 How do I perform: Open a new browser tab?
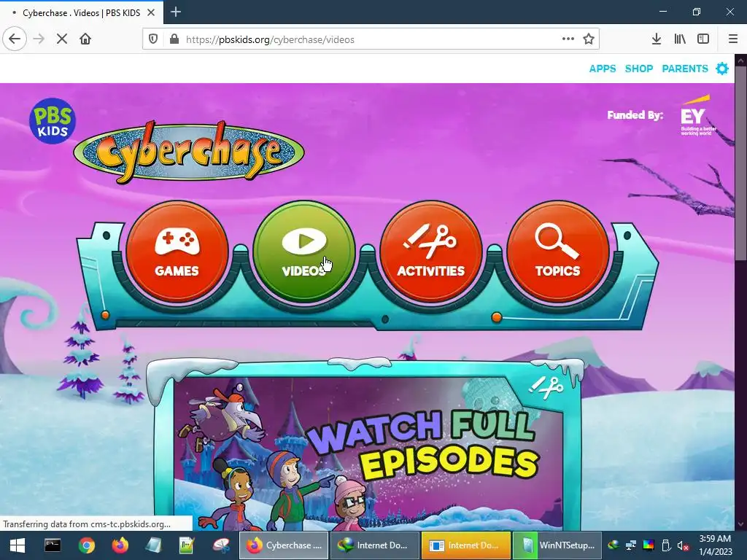(x=176, y=12)
